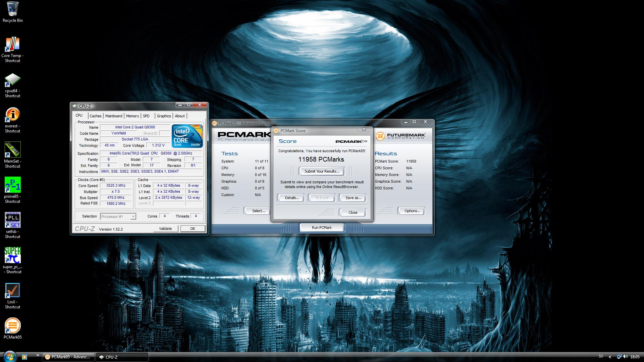Click the Windows Start orb
644x362 pixels.
pos(9,357)
